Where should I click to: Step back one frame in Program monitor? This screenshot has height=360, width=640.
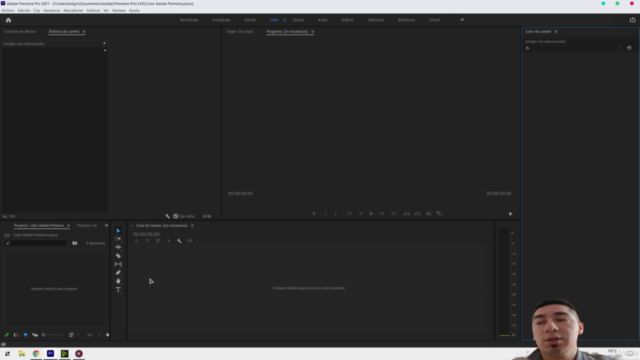(360, 213)
